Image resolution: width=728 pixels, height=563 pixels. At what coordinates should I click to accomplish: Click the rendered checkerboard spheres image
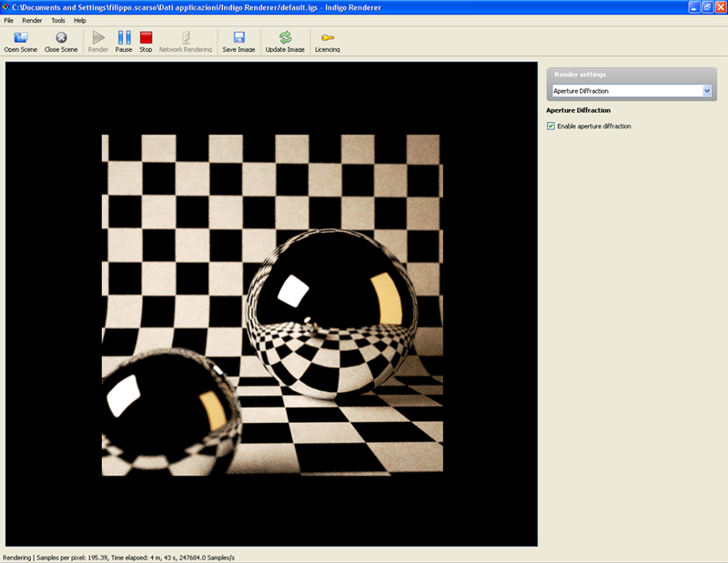point(271,305)
